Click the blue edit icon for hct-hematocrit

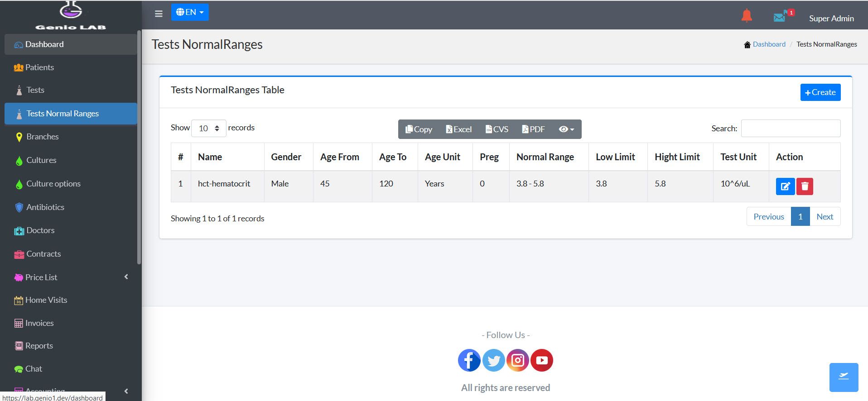coord(785,186)
